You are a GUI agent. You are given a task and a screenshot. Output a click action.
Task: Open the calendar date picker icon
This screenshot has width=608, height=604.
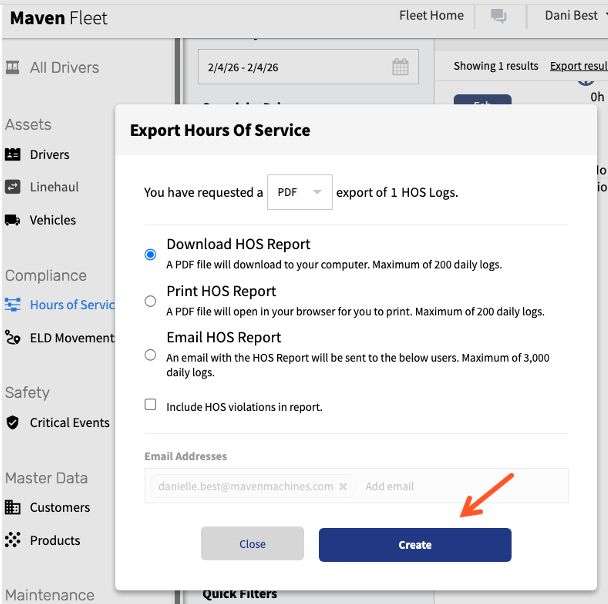[400, 68]
